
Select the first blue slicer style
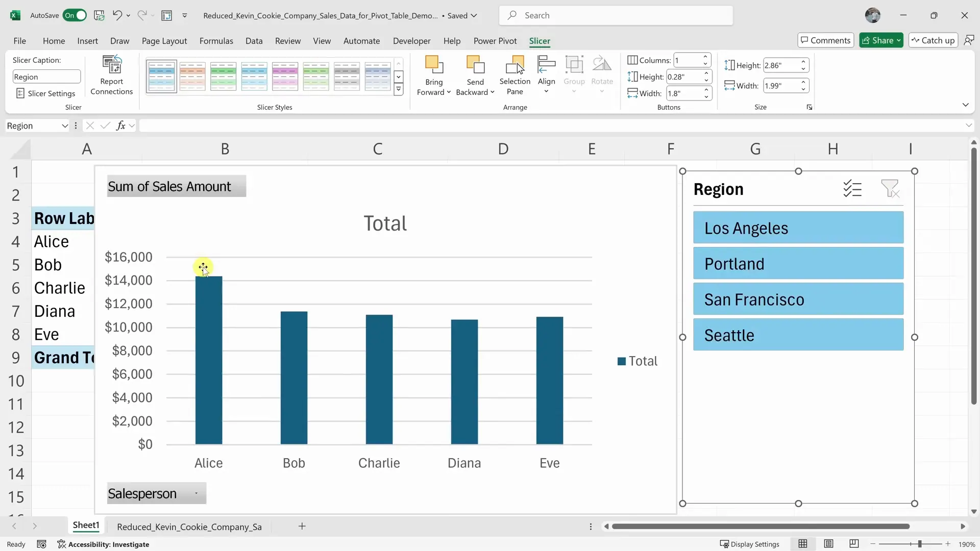pos(162,76)
